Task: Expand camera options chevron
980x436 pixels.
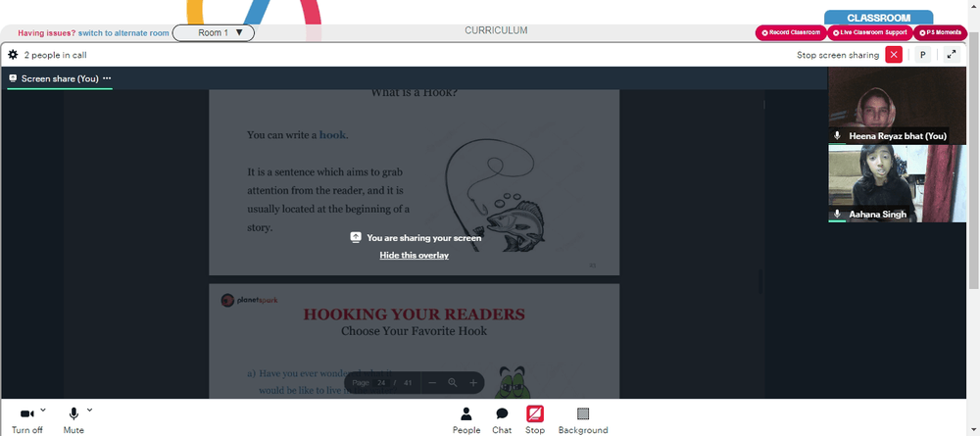Action: [x=43, y=410]
